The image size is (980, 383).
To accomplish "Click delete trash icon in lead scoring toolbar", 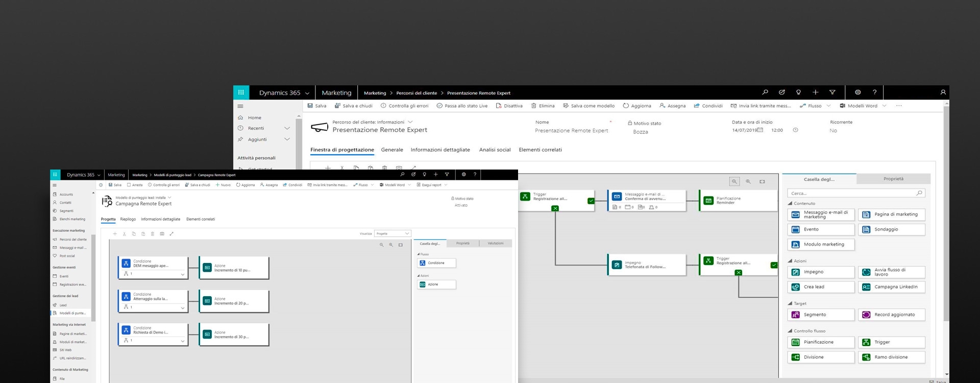I will pyautogui.click(x=152, y=234).
